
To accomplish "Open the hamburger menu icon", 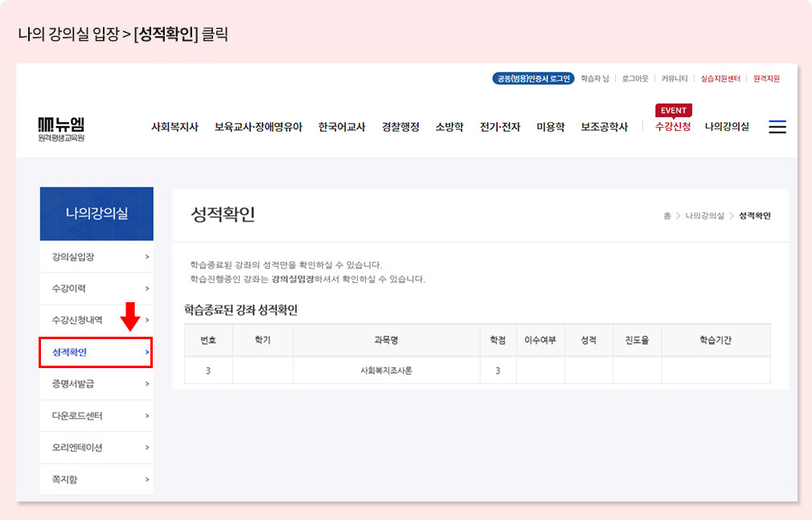I will [777, 126].
